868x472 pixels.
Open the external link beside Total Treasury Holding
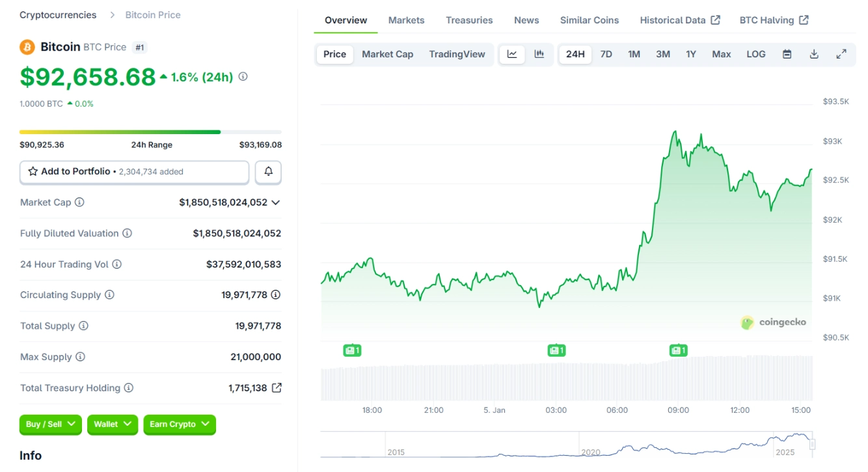pos(276,387)
